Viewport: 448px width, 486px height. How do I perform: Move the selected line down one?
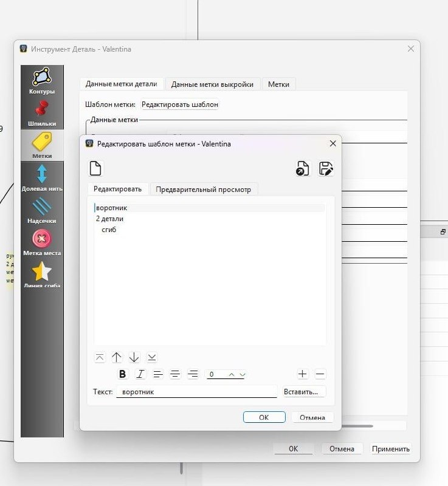134,357
